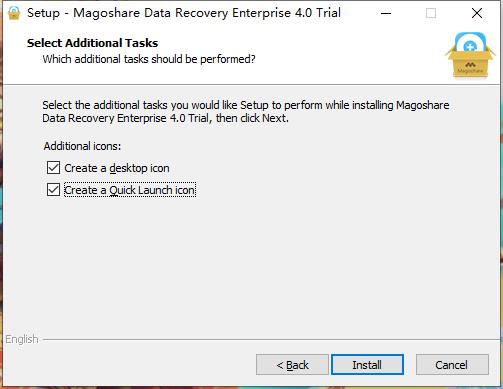
Task: Click empty gray area below the checkboxes
Action: click(x=250, y=263)
